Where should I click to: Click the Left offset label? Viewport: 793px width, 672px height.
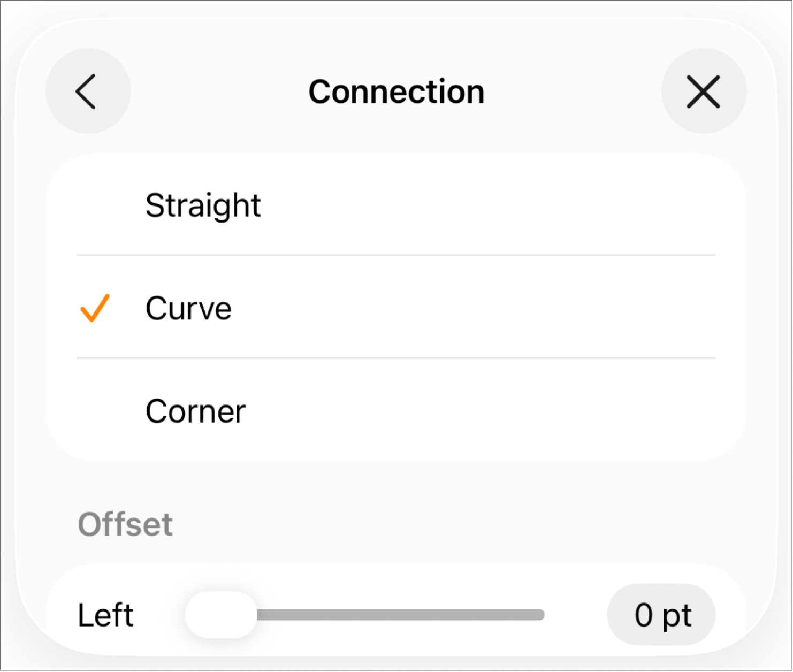(105, 615)
